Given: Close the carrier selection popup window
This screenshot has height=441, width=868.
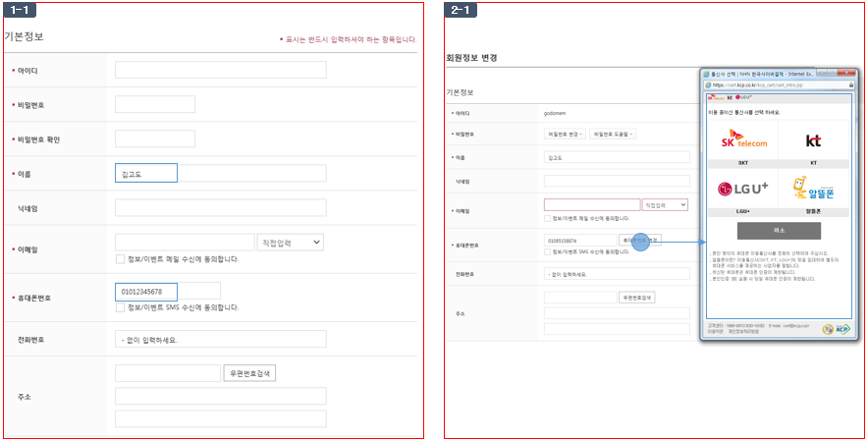Looking at the screenshot, I should coord(845,73).
